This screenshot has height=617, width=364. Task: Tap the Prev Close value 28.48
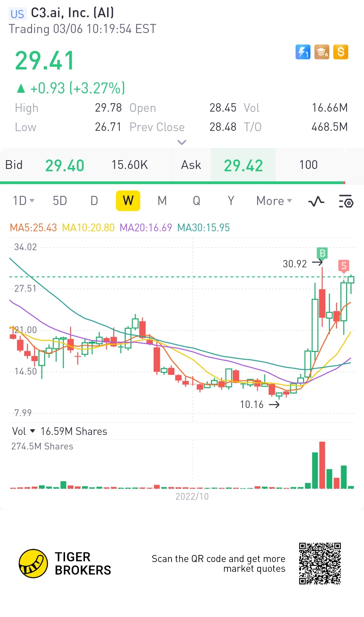[223, 127]
